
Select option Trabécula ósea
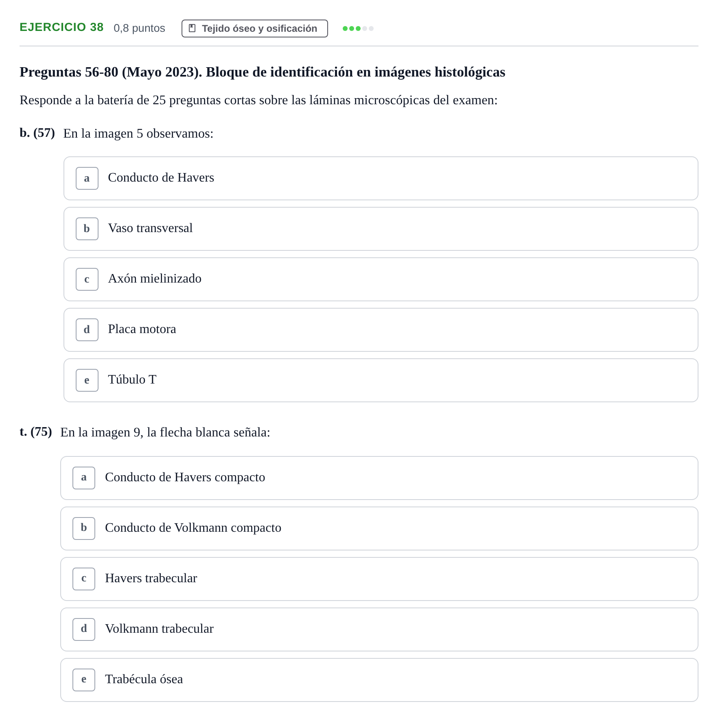click(379, 680)
